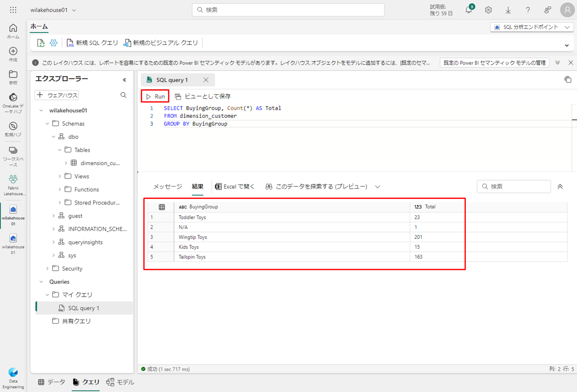Open 参照 in the left sidebar

coord(13,77)
